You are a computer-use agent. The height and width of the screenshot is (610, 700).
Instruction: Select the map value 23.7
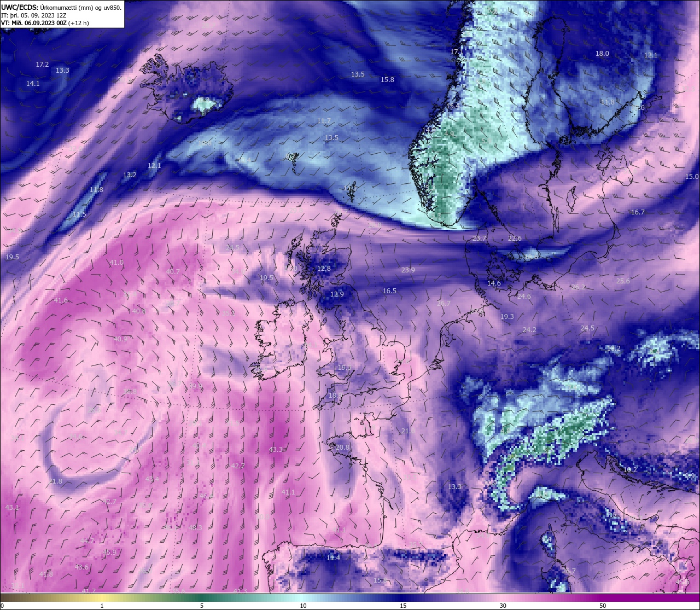pos(479,239)
